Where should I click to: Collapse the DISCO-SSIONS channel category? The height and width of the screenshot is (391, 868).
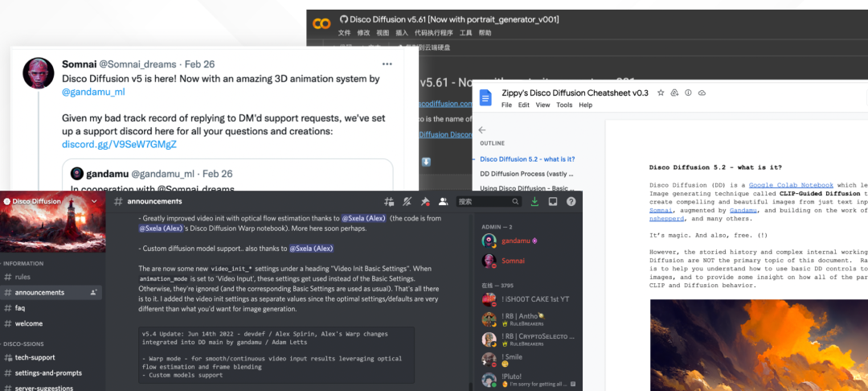point(23,344)
